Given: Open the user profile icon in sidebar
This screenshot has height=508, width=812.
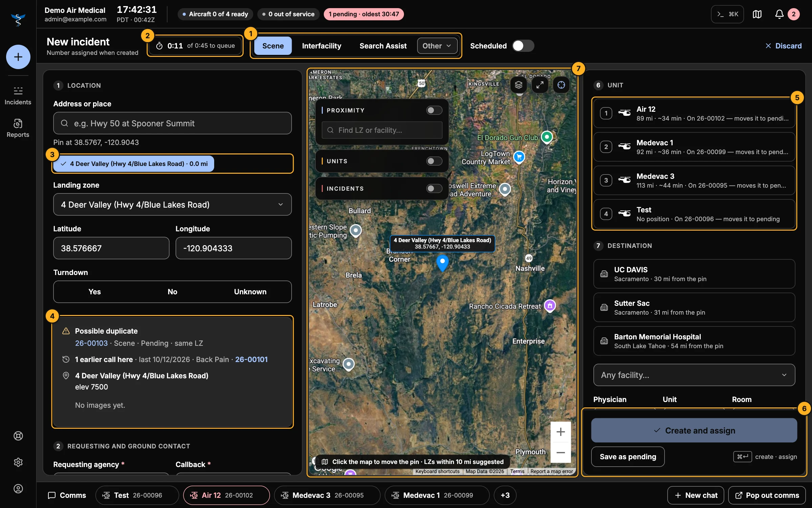Looking at the screenshot, I should pos(18,489).
